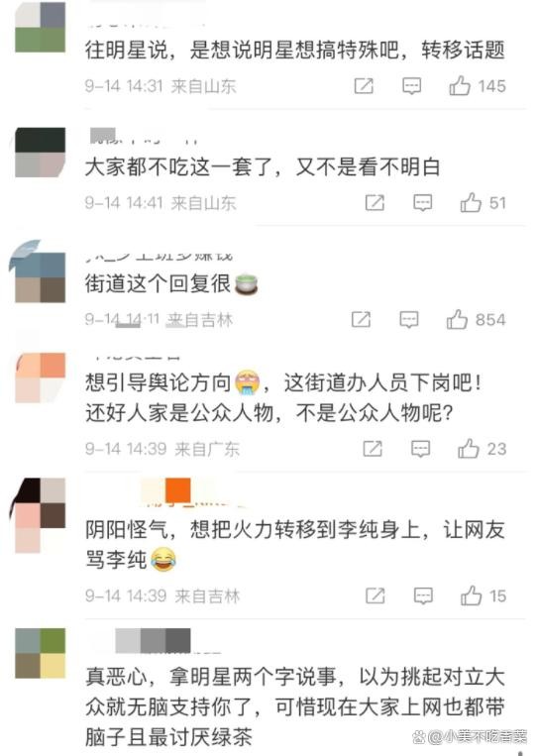The width and height of the screenshot is (538, 756).
Task: Share the Guangdong comment from 14:39
Action: [x=373, y=449]
